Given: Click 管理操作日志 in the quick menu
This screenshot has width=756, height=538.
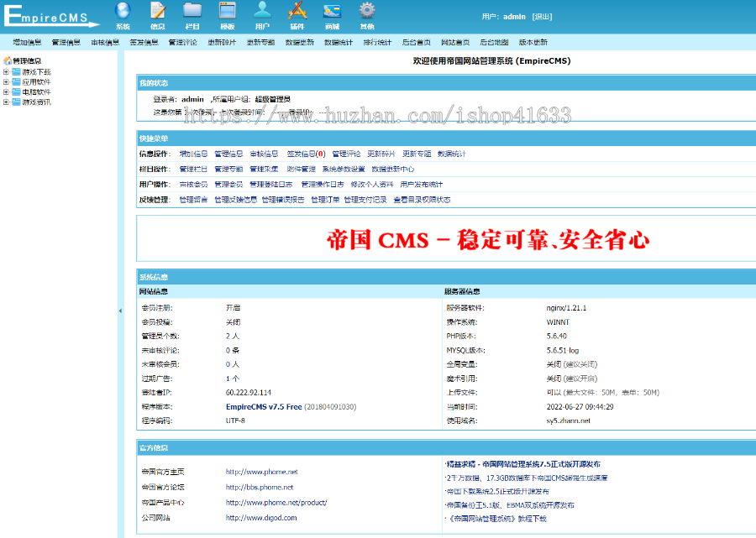Looking at the screenshot, I should (x=323, y=185).
